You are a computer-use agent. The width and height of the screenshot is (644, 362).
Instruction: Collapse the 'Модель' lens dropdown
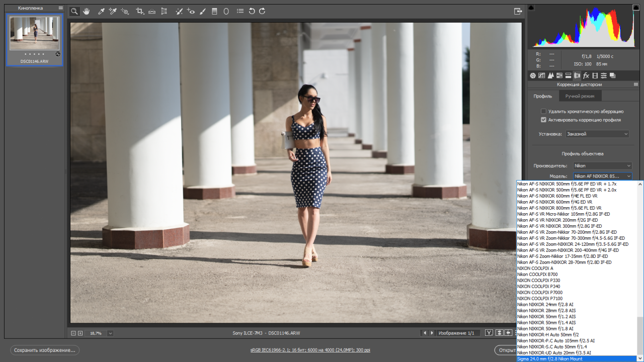pyautogui.click(x=602, y=176)
